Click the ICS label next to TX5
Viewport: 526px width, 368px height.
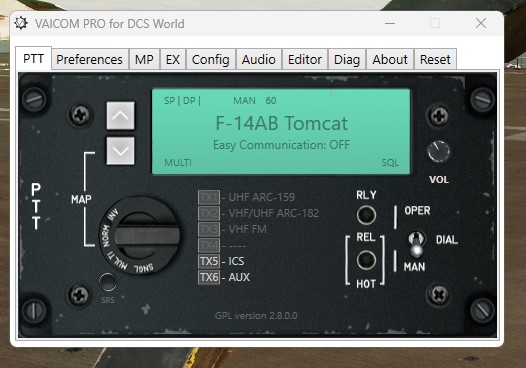[236, 261]
